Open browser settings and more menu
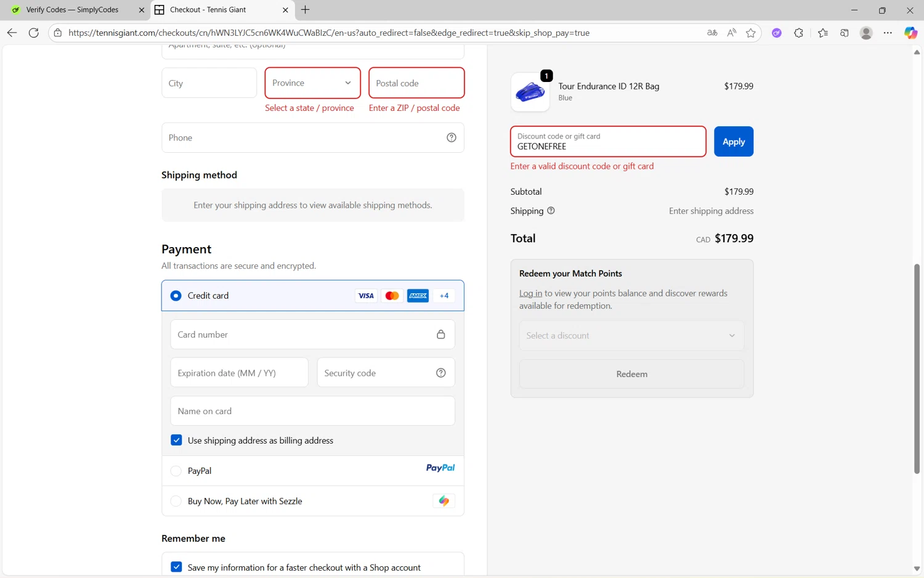This screenshot has width=924, height=578. click(x=888, y=33)
